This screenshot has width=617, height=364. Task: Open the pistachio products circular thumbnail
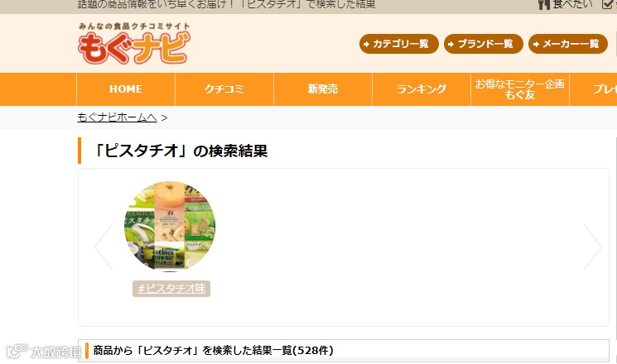tap(170, 227)
